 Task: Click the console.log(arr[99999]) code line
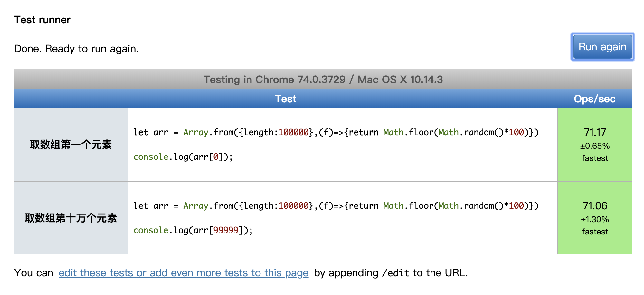pyautogui.click(x=193, y=230)
